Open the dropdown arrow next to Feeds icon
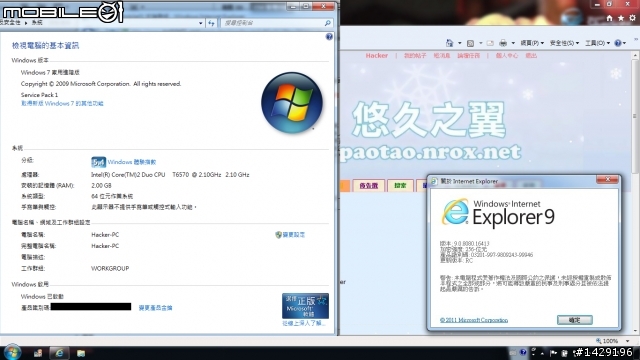 (480, 43)
